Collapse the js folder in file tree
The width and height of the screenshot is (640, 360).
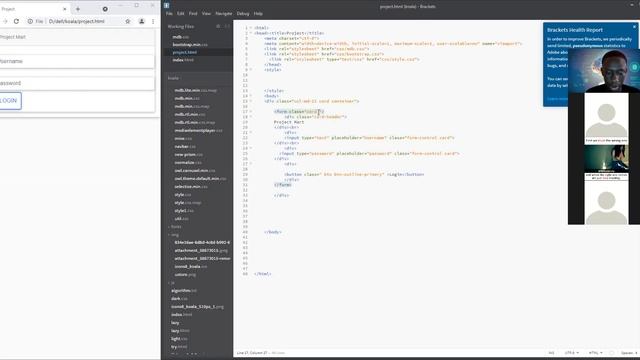click(172, 282)
